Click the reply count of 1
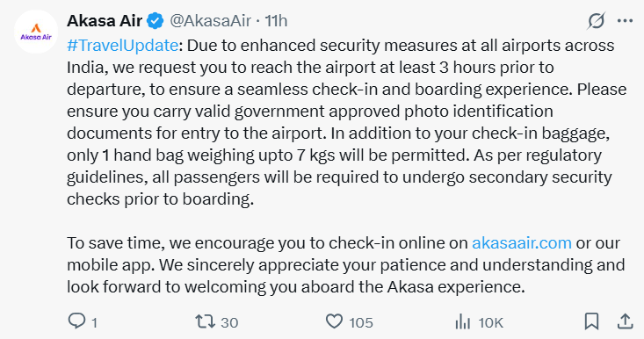The height and width of the screenshot is (339, 644). coord(95,323)
